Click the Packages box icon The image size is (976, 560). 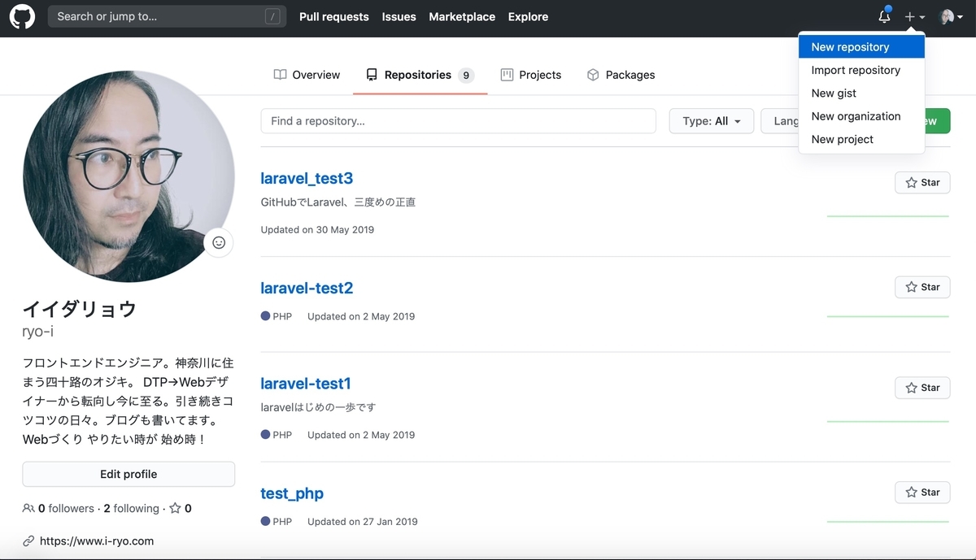click(x=593, y=75)
